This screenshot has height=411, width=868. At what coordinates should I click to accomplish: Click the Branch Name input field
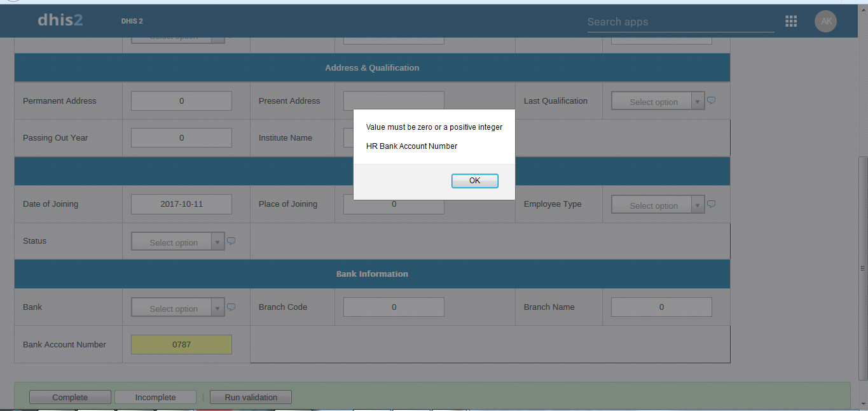click(661, 307)
